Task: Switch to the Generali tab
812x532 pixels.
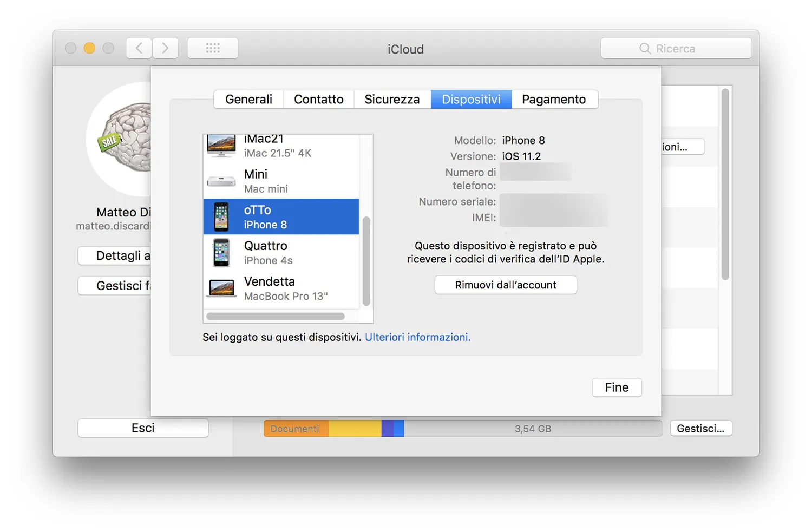Action: tap(248, 100)
